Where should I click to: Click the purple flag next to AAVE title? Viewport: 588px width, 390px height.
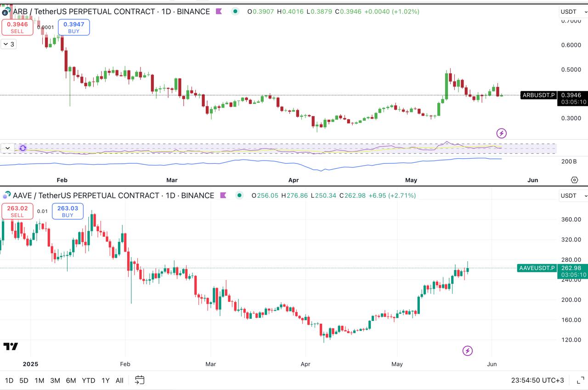(223, 195)
